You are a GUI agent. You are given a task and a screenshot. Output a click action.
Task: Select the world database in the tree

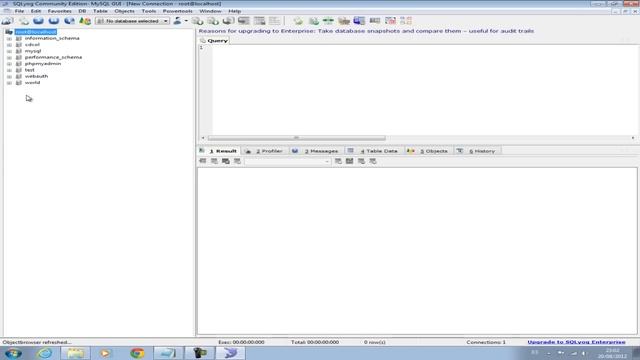32,83
